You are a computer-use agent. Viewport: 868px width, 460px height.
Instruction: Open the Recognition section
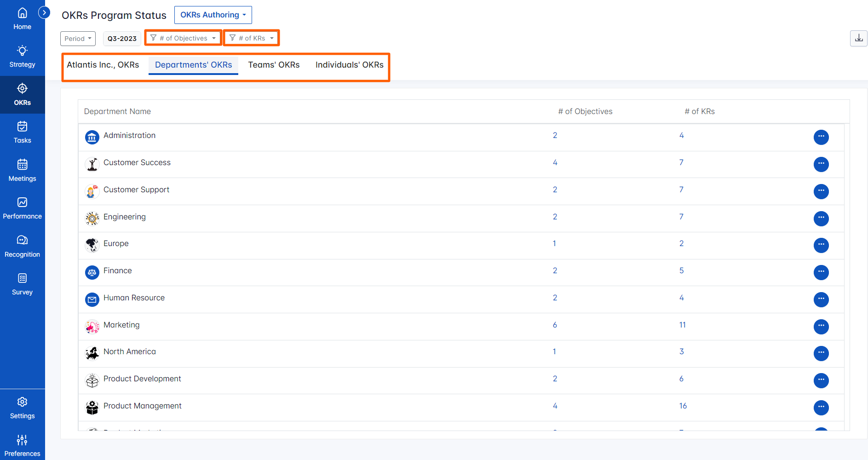22,247
